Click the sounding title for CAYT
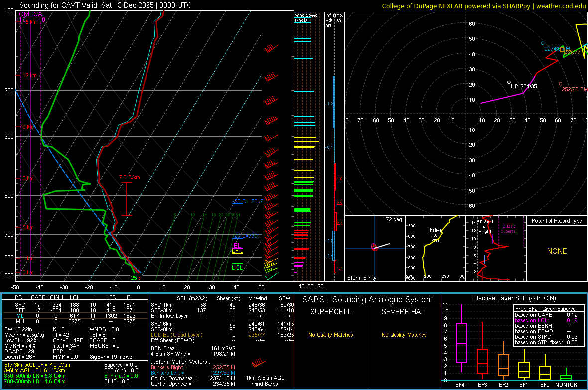Screen dimensions: 588x390 (105, 5)
